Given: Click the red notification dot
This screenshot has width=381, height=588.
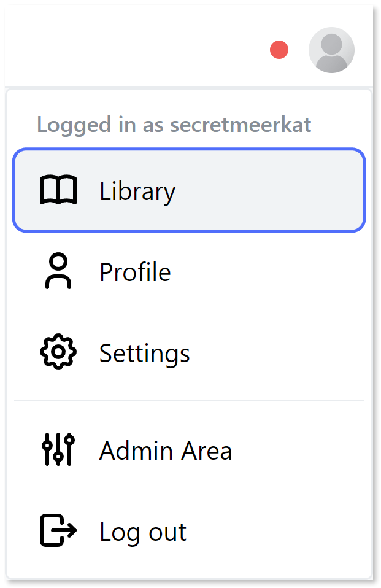Looking at the screenshot, I should click(x=279, y=50).
